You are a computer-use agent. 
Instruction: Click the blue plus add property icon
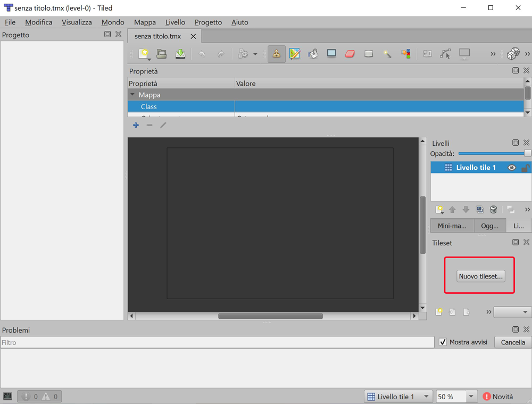pyautogui.click(x=136, y=125)
